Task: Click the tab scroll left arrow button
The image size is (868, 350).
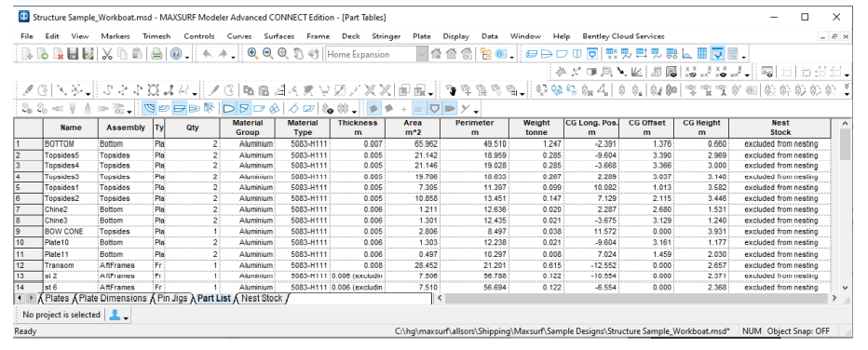Action: pos(20,299)
